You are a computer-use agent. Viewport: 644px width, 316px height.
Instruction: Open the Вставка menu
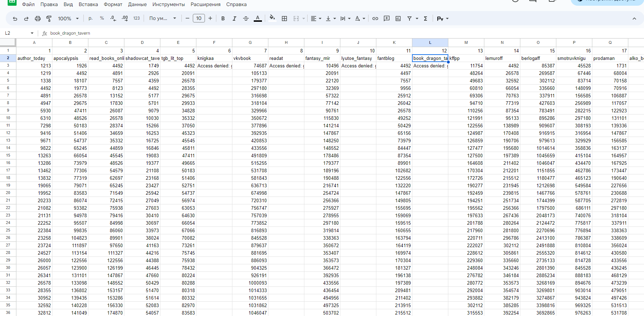pos(88,4)
